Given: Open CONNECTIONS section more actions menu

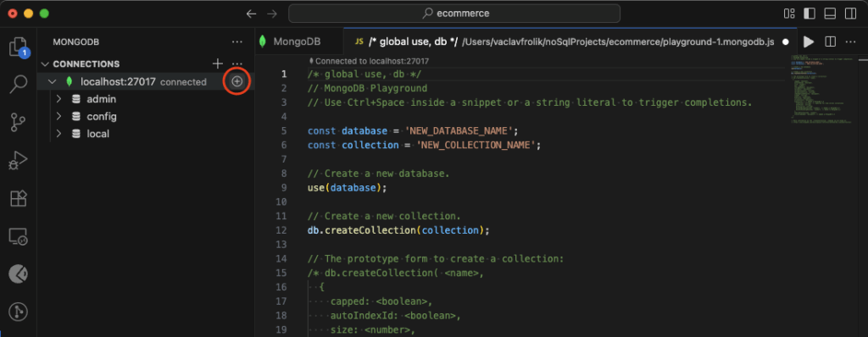Looking at the screenshot, I should (237, 64).
